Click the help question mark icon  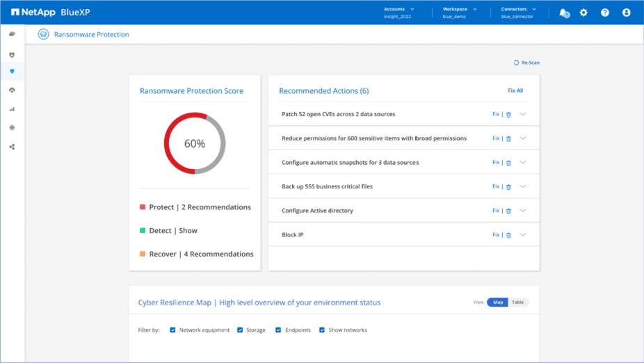coord(605,13)
